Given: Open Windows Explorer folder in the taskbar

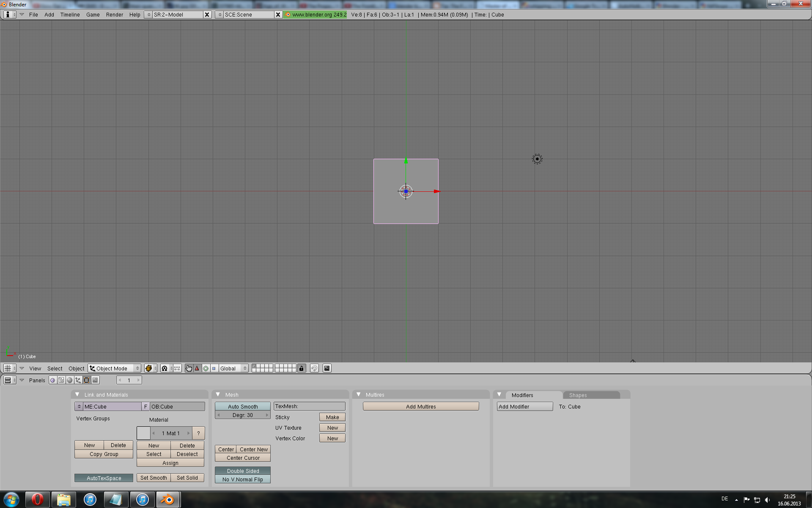Looking at the screenshot, I should [64, 500].
